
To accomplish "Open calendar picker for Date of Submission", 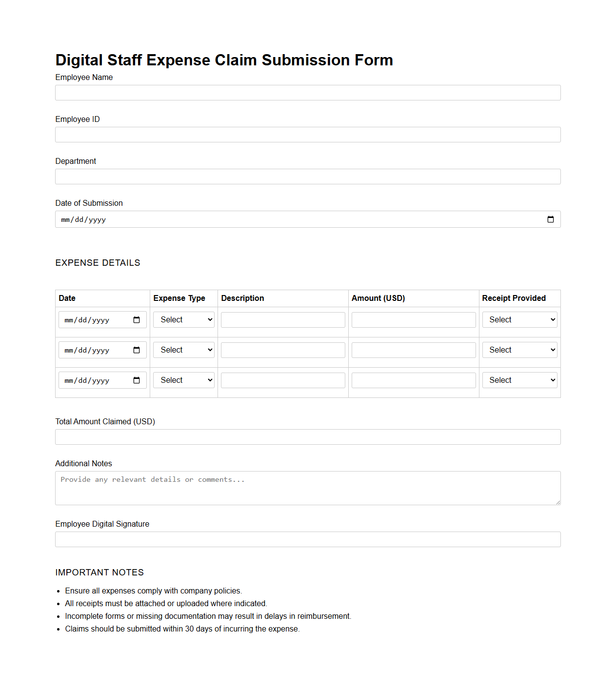I will click(550, 219).
